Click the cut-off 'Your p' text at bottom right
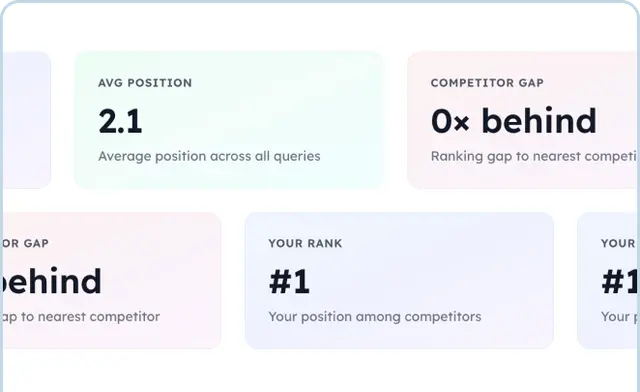Image resolution: width=640 pixels, height=392 pixels. point(619,317)
